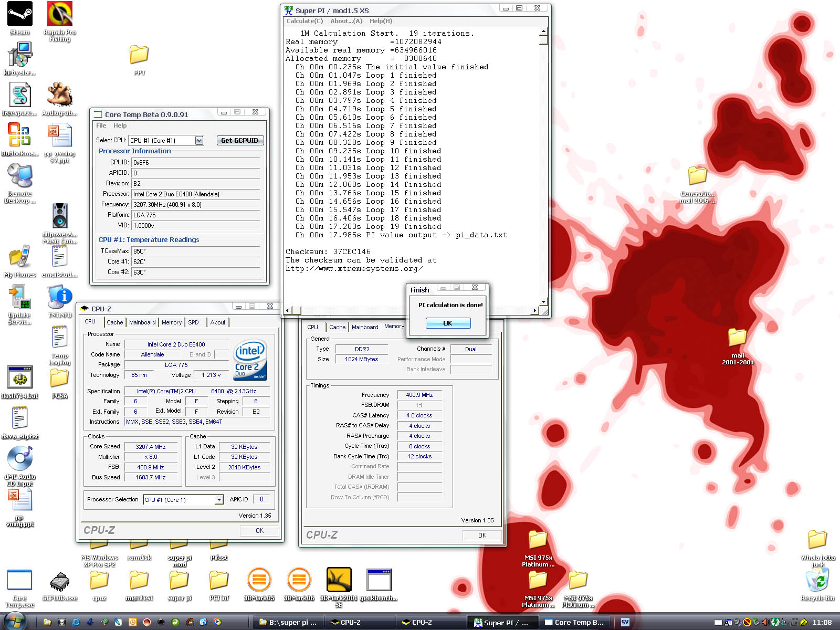Switch to Core Temp via taskbar button
Screen dimensions: 840x630
(x=574, y=622)
